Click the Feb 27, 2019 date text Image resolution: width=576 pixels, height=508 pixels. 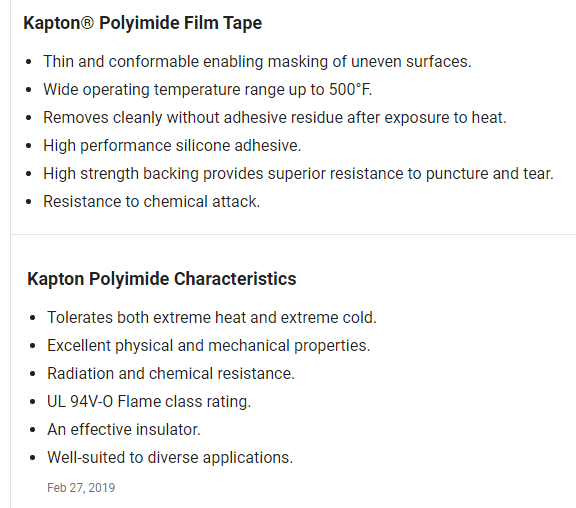click(81, 488)
